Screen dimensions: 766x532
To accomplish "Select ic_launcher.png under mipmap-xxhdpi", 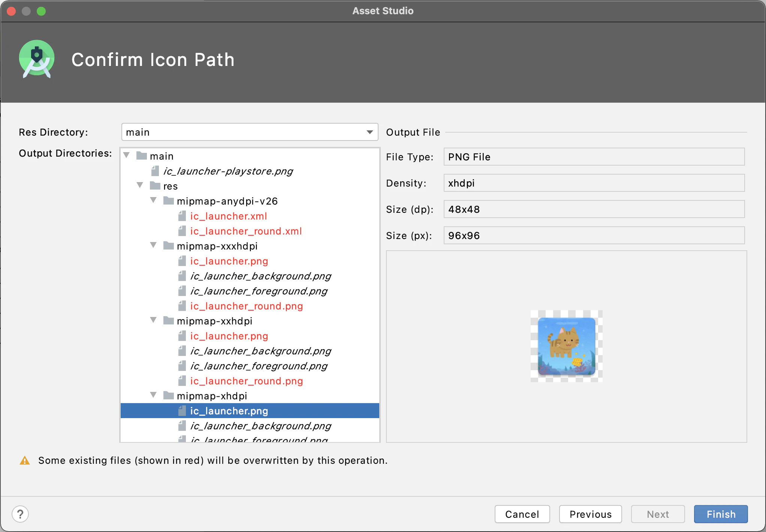I will [229, 336].
